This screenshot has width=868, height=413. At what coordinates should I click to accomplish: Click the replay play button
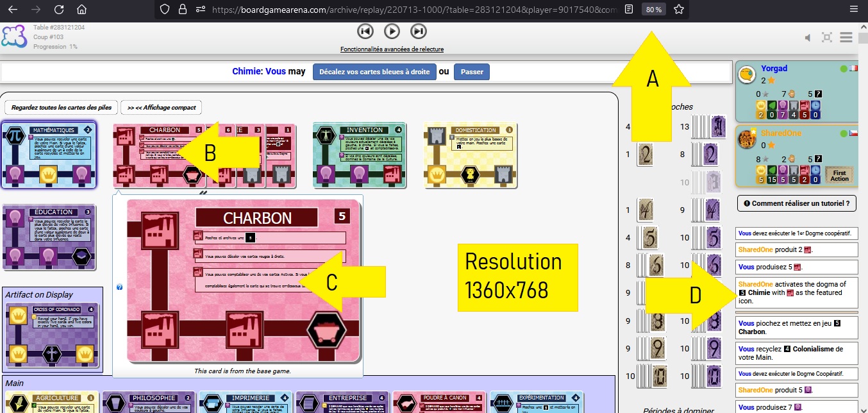pos(392,31)
